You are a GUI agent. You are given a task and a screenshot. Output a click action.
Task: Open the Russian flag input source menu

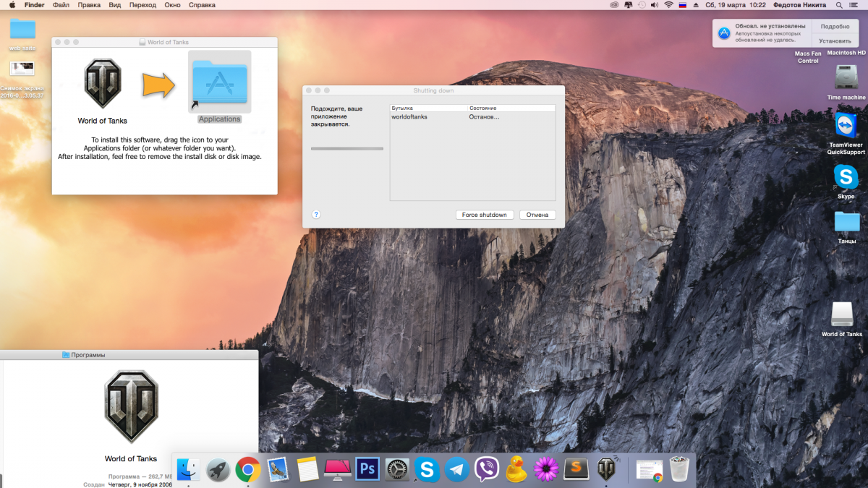[x=682, y=5]
